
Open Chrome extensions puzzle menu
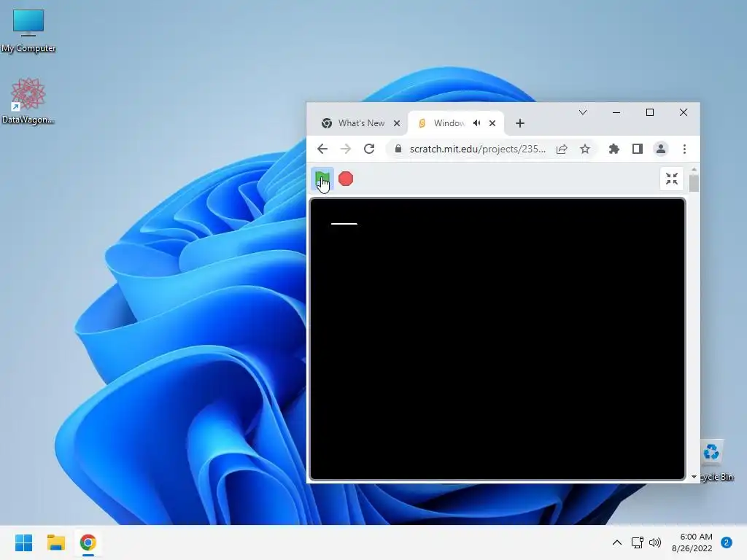pyautogui.click(x=614, y=149)
